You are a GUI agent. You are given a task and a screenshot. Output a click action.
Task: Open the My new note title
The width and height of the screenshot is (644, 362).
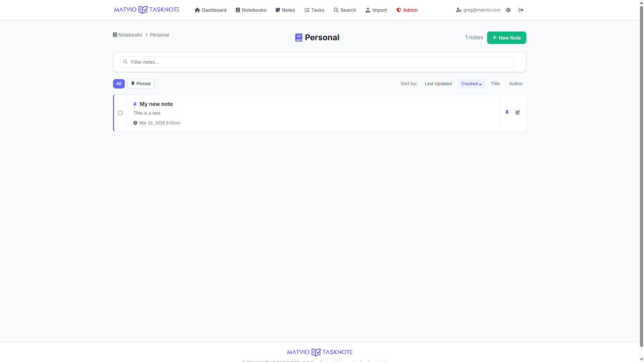click(x=156, y=104)
